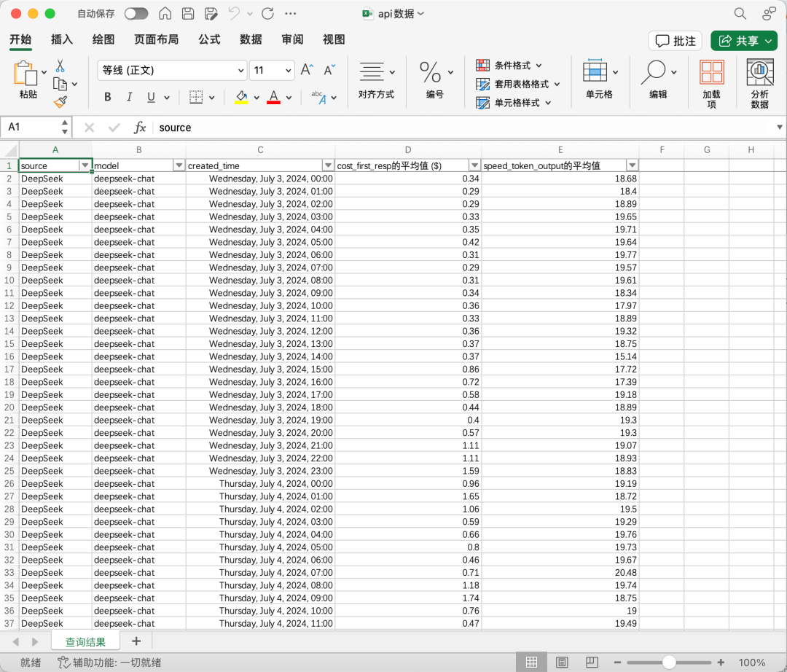The height and width of the screenshot is (672, 787).
Task: Open the 条件格式 conditional formatting dropdown
Action: (x=539, y=66)
